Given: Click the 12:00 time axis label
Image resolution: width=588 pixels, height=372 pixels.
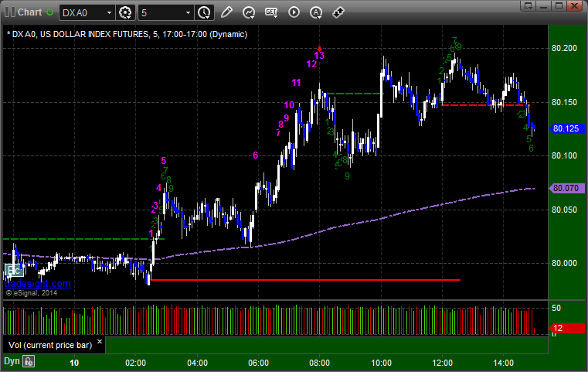Looking at the screenshot, I should click(442, 363).
